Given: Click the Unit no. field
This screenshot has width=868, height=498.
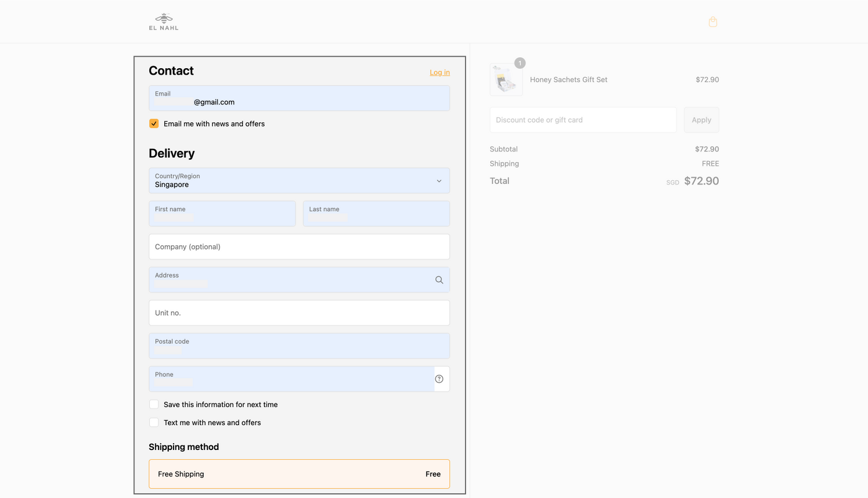Looking at the screenshot, I should pyautogui.click(x=299, y=313).
